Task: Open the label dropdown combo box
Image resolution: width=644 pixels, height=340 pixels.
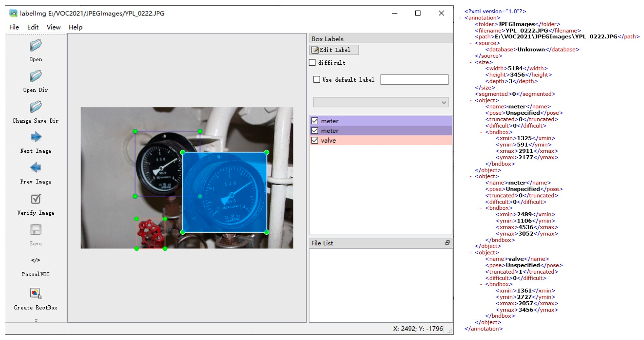Action: [381, 102]
